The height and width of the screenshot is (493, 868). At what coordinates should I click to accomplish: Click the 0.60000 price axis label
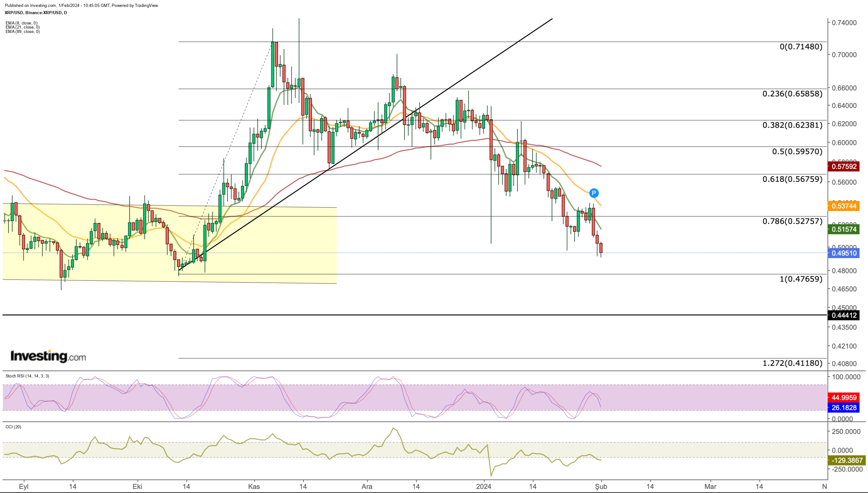coord(844,143)
